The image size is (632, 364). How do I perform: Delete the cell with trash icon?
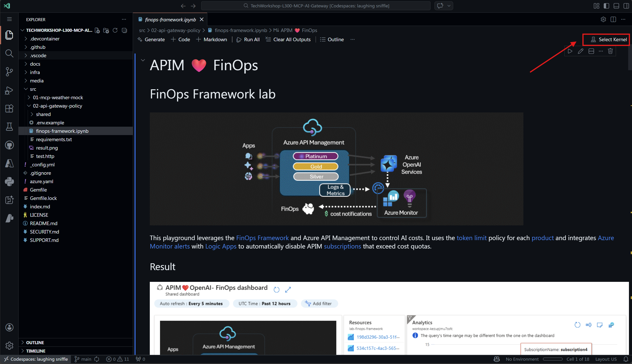[x=610, y=51]
